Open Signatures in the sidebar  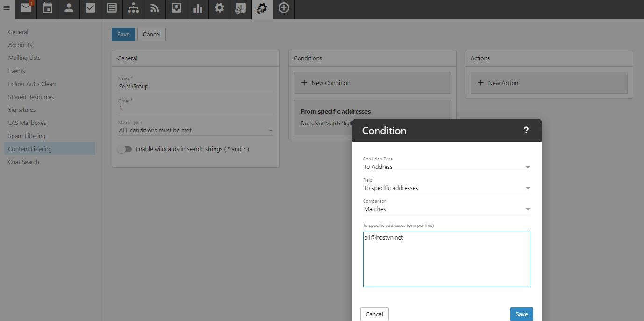pos(22,110)
